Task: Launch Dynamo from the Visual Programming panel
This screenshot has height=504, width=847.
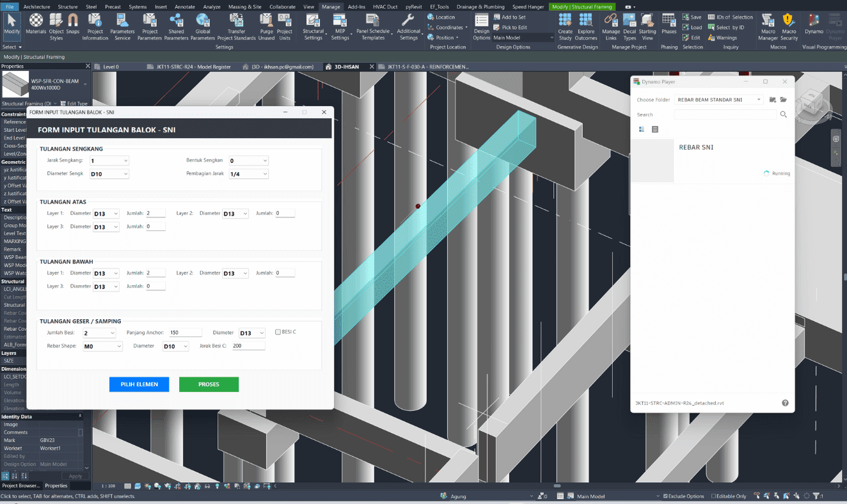Action: point(814,24)
